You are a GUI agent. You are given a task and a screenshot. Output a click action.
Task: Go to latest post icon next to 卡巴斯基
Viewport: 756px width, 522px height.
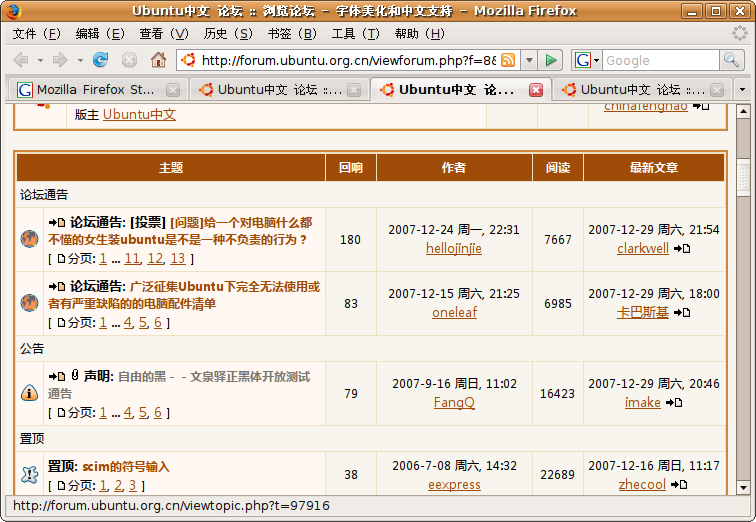point(682,313)
